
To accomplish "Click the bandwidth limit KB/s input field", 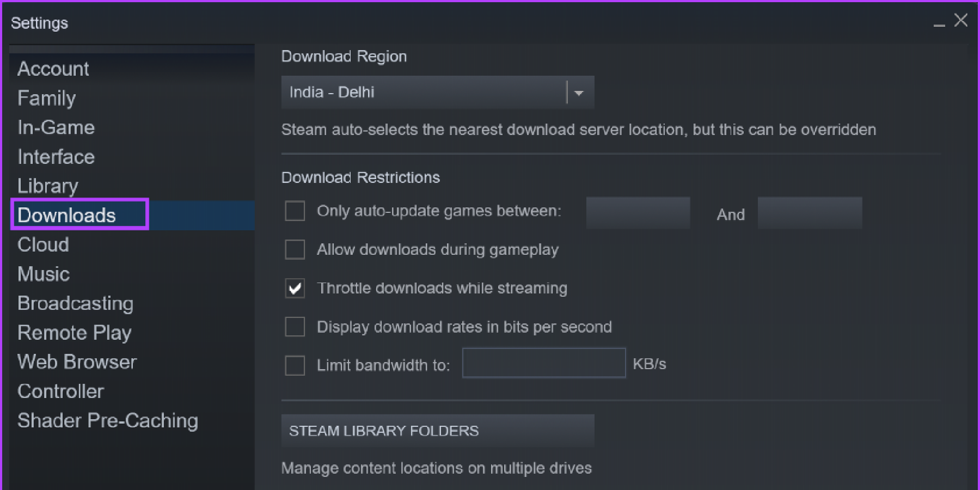I will 544,363.
